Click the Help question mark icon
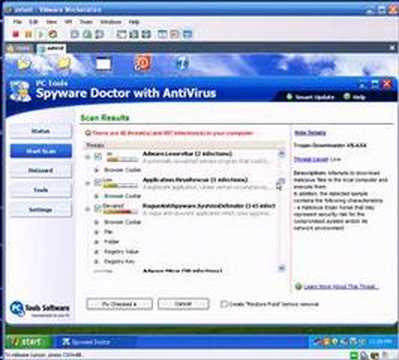This screenshot has width=399, height=360. point(347,96)
